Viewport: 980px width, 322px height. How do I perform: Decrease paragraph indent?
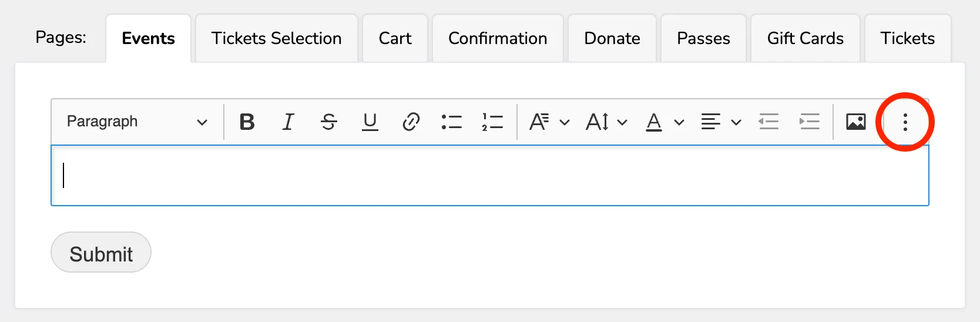[x=768, y=122]
